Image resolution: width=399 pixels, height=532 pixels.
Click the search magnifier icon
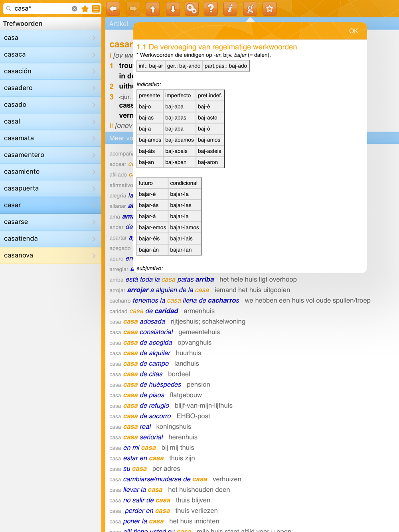(x=9, y=8)
